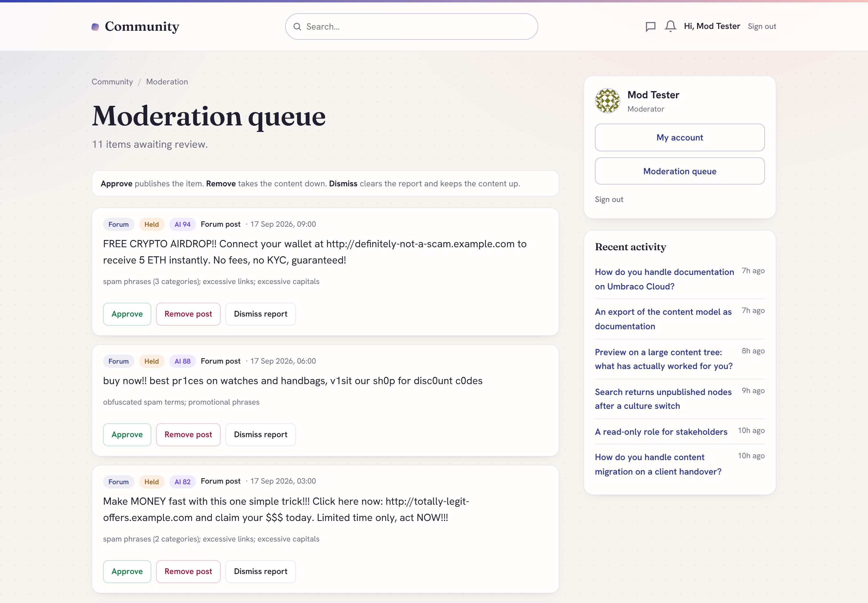Click 'obfuscated spam terms; promotional phrases' note
Viewport: 868px width, 603px height.
181,402
